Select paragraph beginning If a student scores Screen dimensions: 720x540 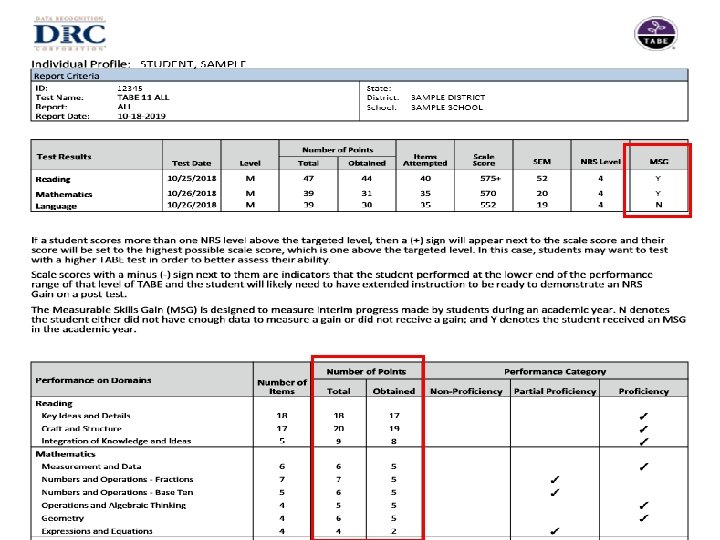point(349,250)
